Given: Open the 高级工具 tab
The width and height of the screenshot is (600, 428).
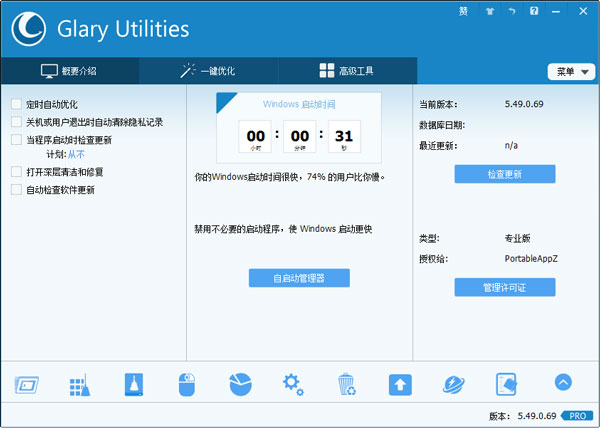Looking at the screenshot, I should pyautogui.click(x=347, y=71).
